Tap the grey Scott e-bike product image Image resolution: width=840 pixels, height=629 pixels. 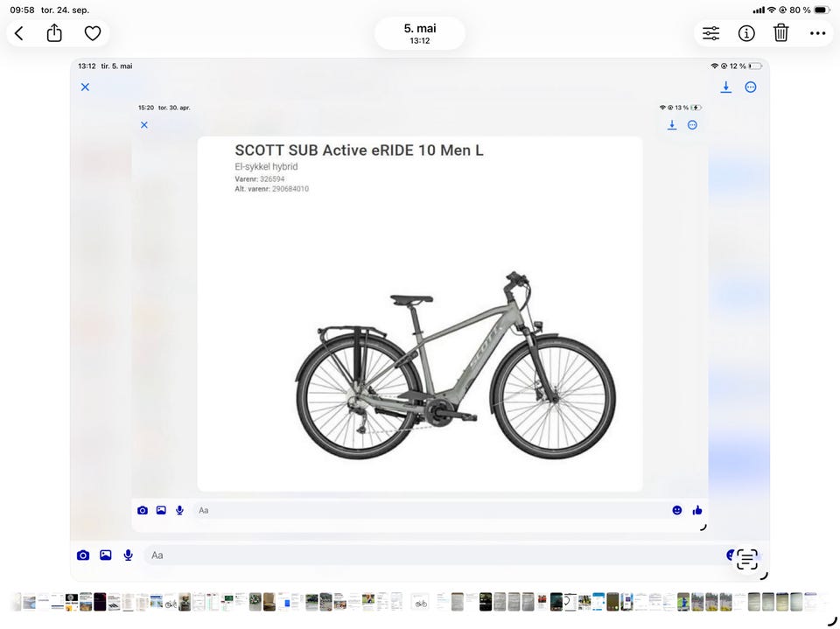[x=455, y=366]
